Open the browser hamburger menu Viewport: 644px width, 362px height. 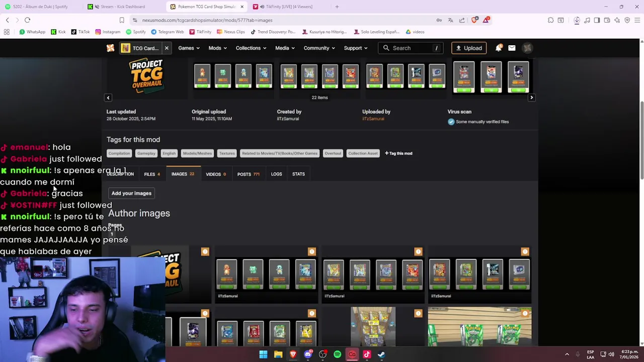[x=636, y=20]
